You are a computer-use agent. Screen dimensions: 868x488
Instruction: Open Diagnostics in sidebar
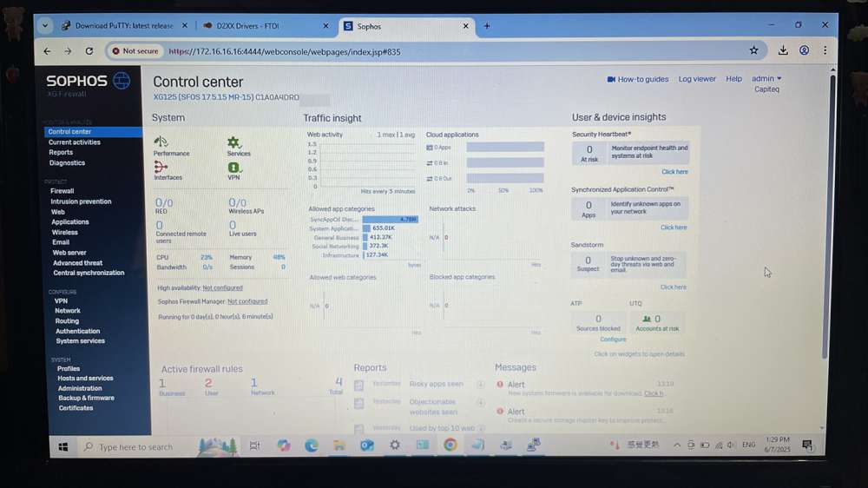(67, 163)
